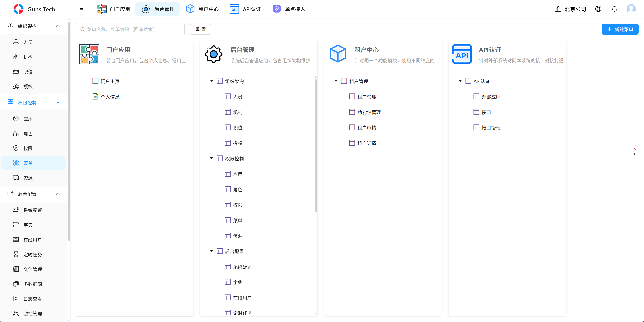Click the 后台管理 tree scrollbar
The height and width of the screenshot is (322, 644).
316,145
